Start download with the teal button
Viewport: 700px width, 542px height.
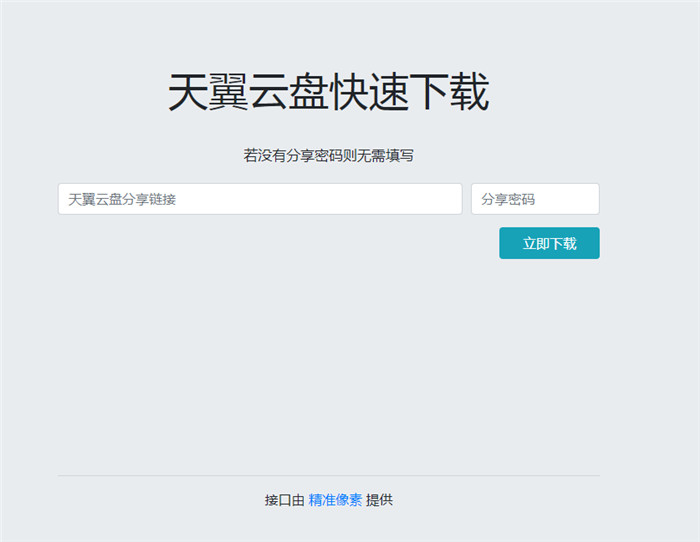pyautogui.click(x=549, y=243)
